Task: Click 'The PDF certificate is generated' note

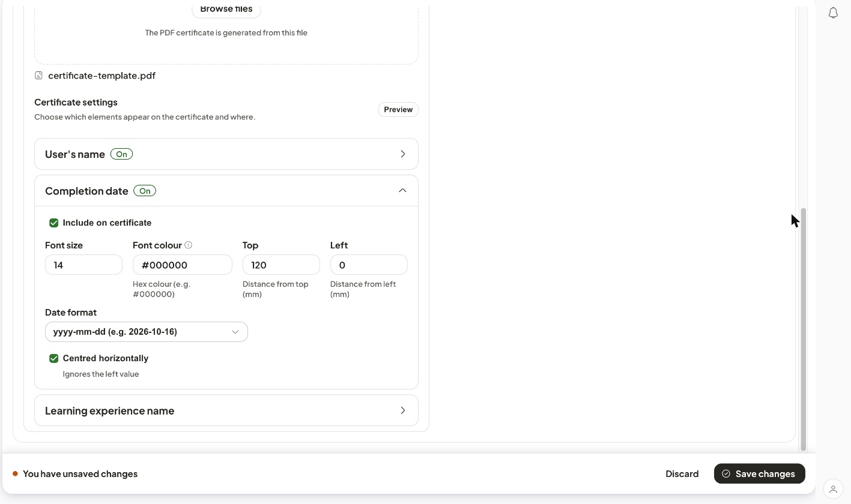Action: click(x=226, y=32)
